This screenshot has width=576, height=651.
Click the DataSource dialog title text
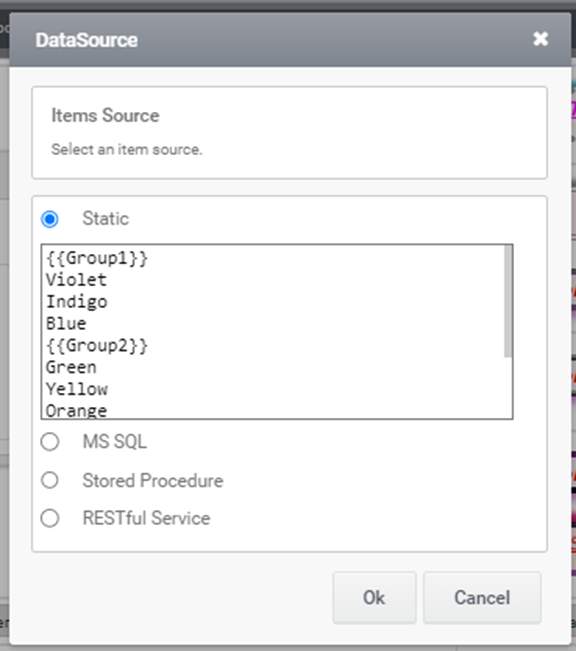(x=86, y=40)
